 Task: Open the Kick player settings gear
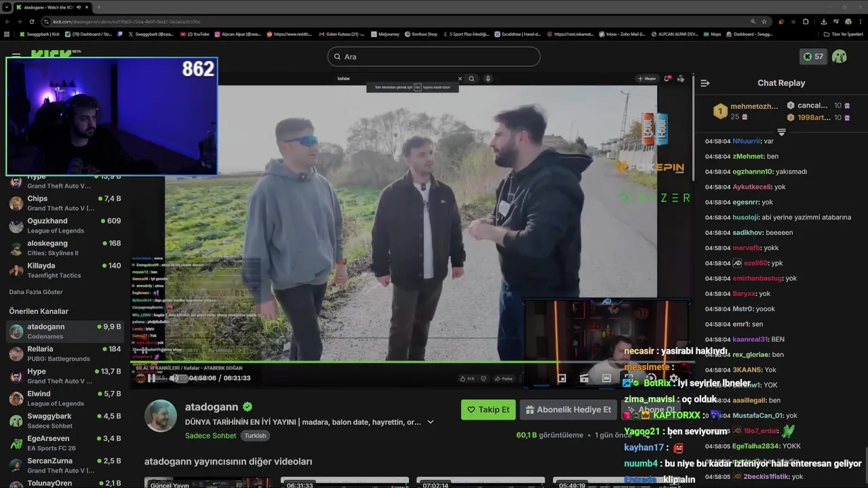[673, 378]
